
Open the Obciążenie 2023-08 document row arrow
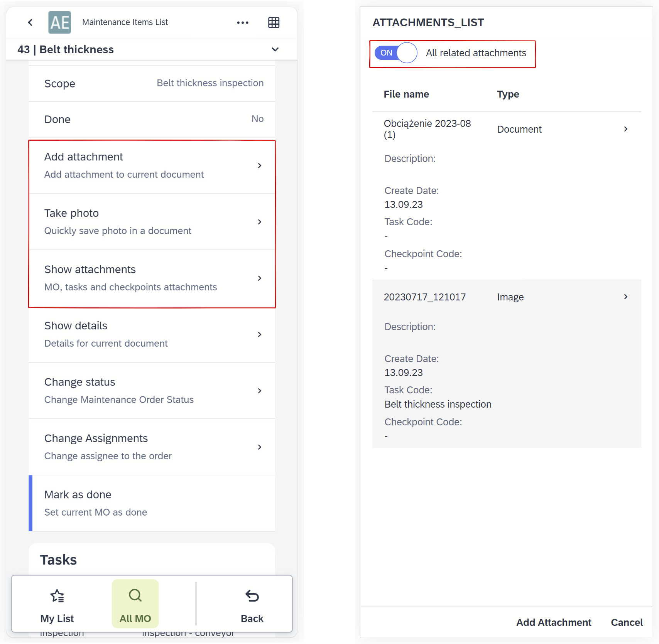[x=625, y=129]
